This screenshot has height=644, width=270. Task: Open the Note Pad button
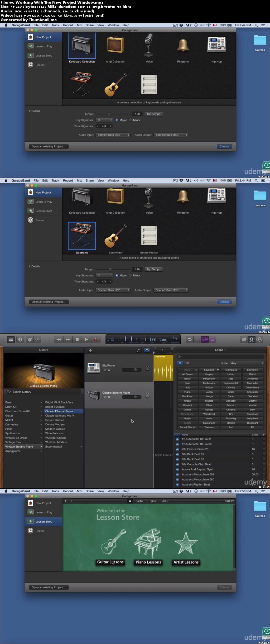(244, 339)
